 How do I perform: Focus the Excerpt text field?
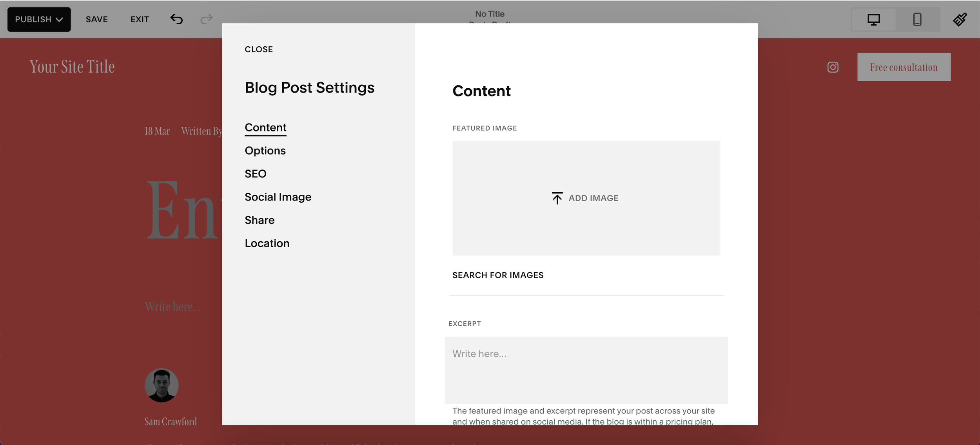point(586,370)
